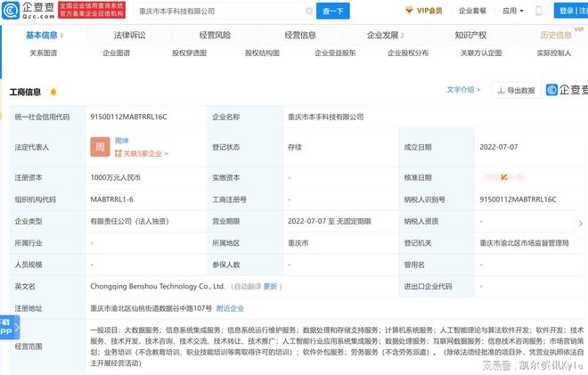Click the 附近企业 link
The image size is (588, 375).
click(x=230, y=308)
